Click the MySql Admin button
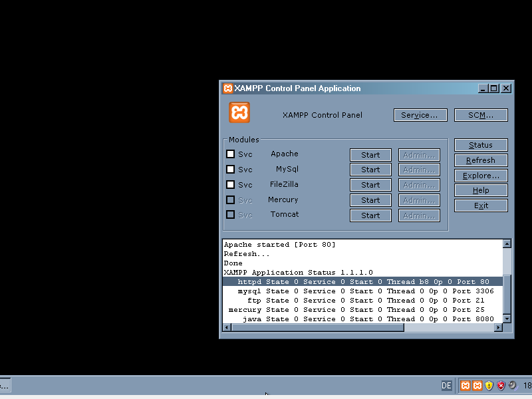532x399 pixels. (x=419, y=170)
